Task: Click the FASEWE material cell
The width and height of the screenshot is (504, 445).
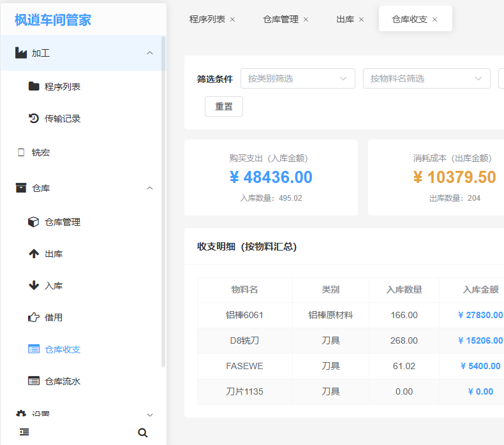Action: (x=244, y=366)
